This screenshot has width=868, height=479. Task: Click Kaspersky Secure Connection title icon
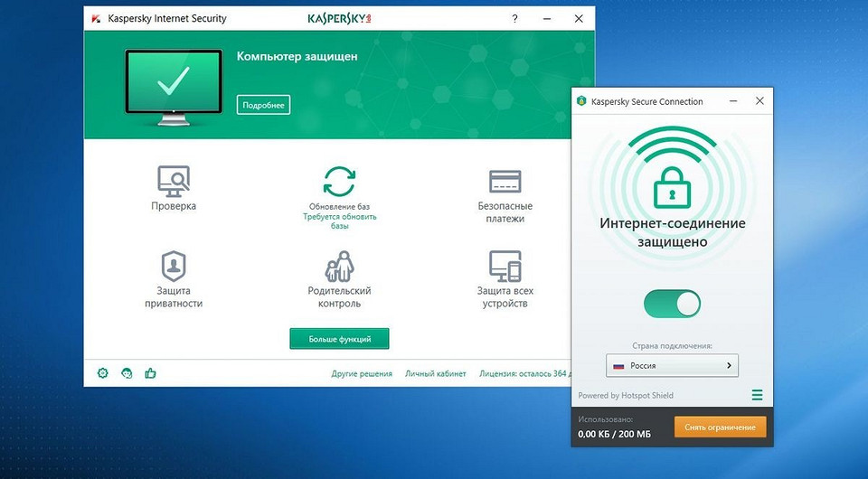(x=581, y=101)
